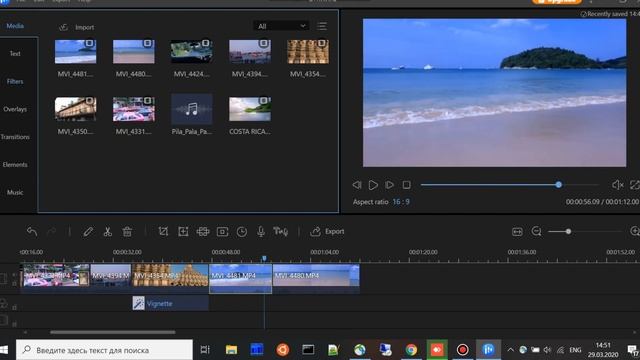This screenshot has width=640, height=360.
Task: Focus the Windows taskbar search box
Action: tap(104, 350)
